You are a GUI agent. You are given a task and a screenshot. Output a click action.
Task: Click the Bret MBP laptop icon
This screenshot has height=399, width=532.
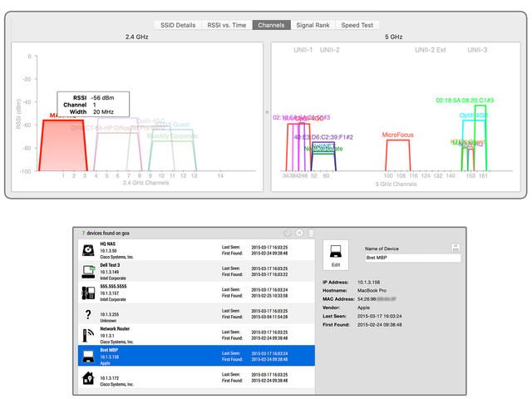pos(88,357)
